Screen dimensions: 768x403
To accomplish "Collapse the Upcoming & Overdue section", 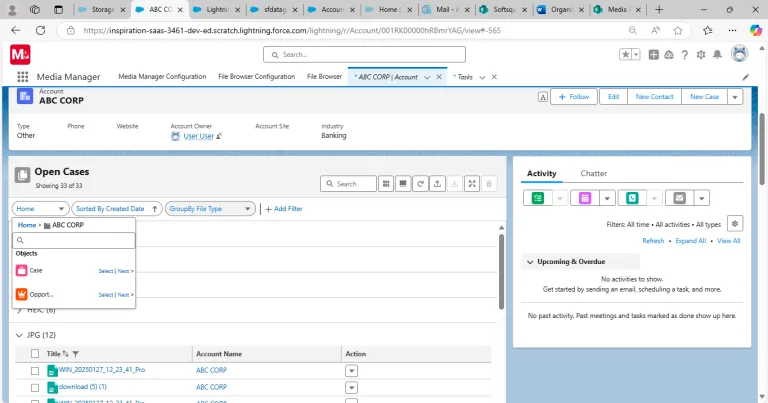I will pyautogui.click(x=530, y=262).
